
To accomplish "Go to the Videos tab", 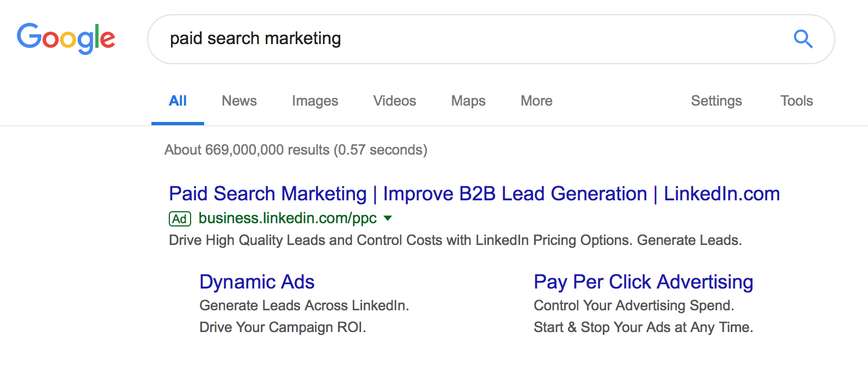I will pos(394,101).
